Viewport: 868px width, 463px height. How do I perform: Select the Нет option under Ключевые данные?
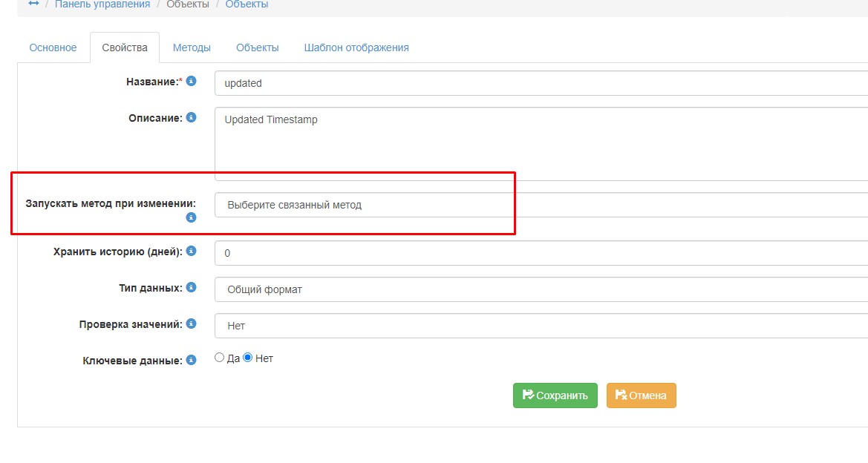248,357
